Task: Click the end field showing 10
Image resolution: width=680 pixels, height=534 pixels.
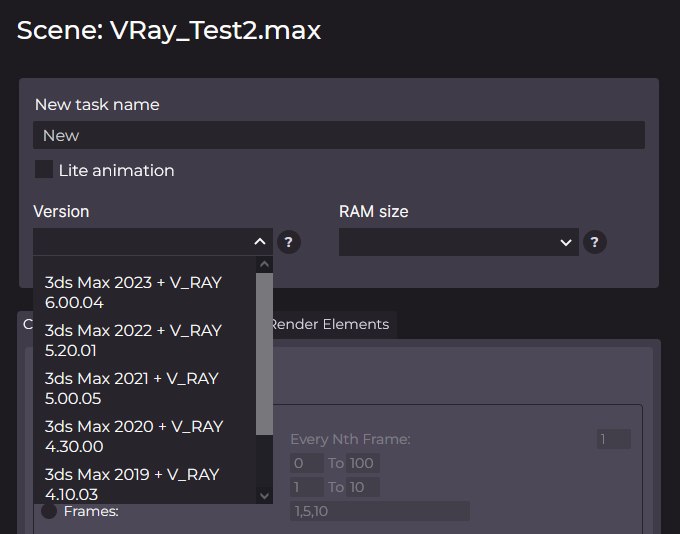Action: pos(363,487)
